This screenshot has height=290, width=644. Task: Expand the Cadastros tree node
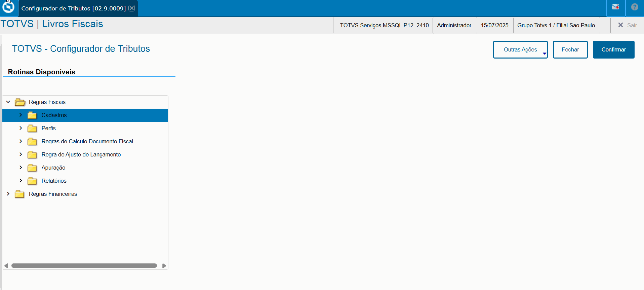pyautogui.click(x=21, y=115)
